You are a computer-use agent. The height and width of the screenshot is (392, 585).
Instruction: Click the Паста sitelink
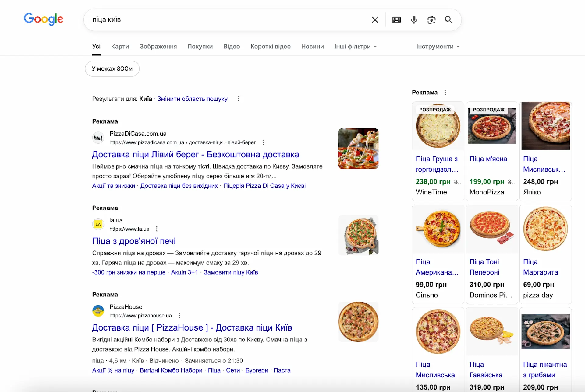282,370
